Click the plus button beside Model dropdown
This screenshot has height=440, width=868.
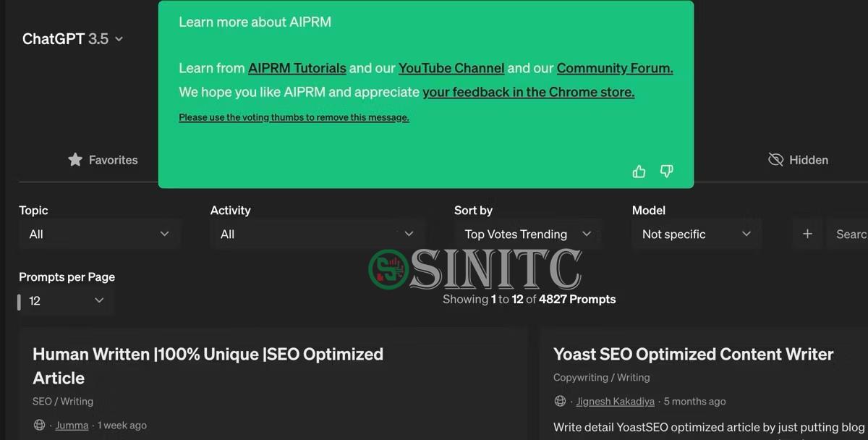[x=807, y=234]
